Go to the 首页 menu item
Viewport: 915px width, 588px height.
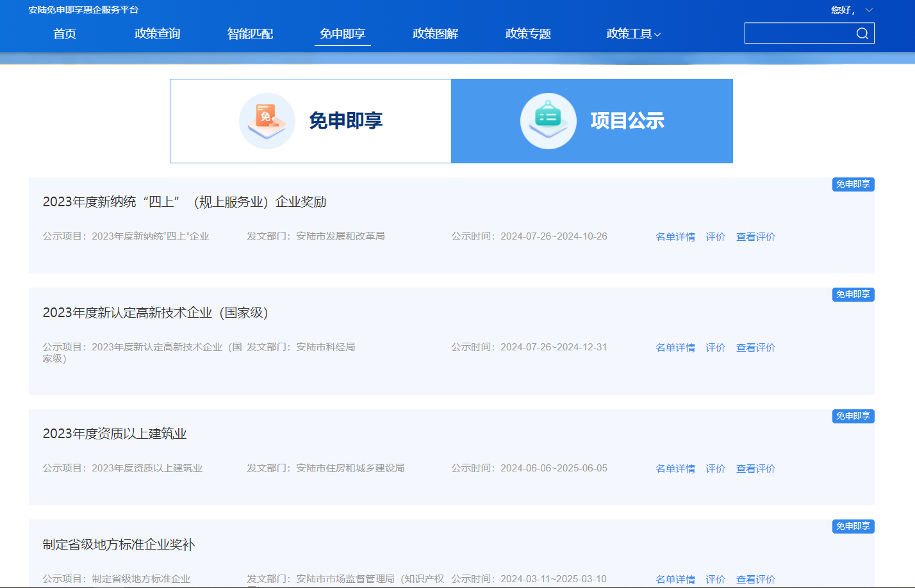(65, 34)
